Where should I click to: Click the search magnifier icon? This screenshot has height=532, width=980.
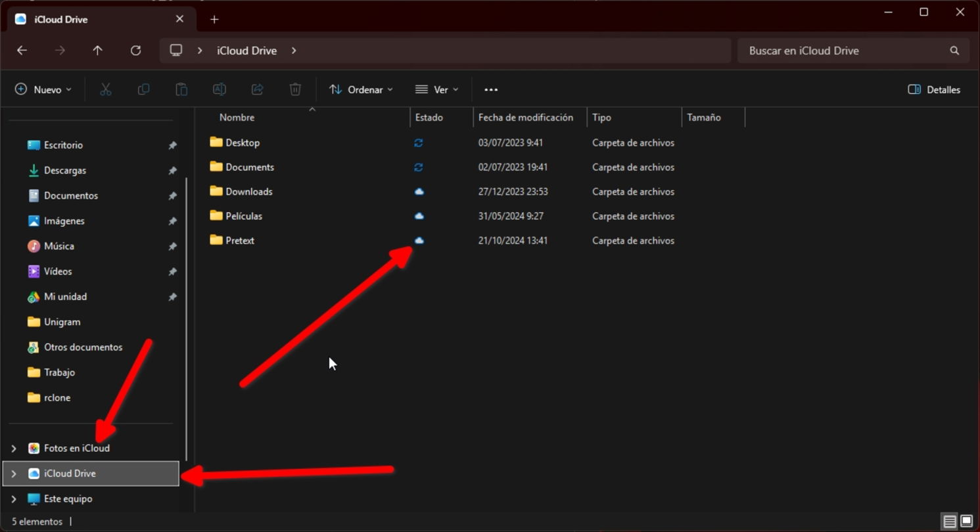click(954, 51)
